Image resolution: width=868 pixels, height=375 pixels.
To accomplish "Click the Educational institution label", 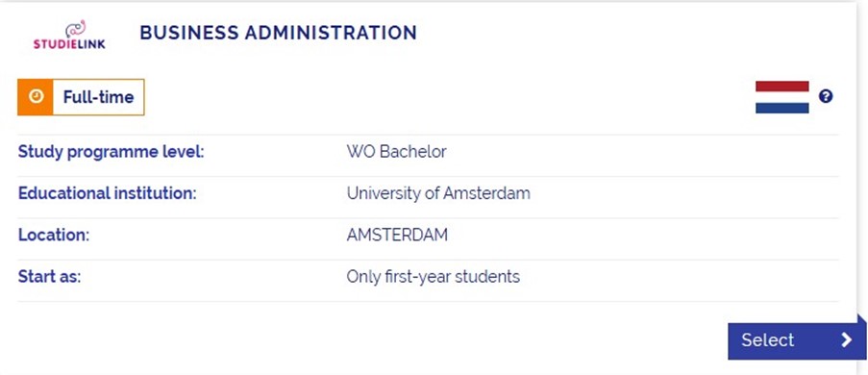I will pyautogui.click(x=108, y=193).
